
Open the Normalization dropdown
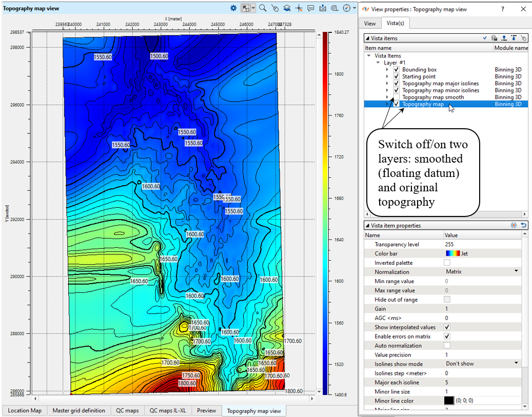click(516, 271)
